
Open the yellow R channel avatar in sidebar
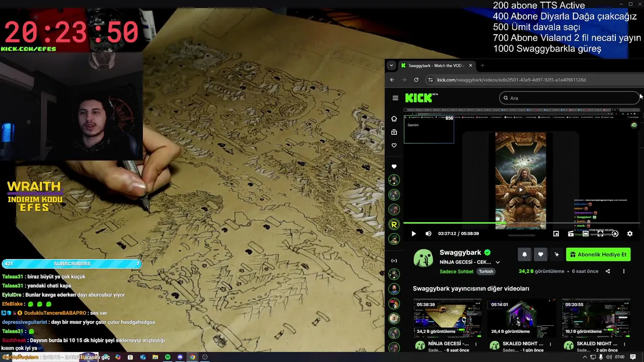394,224
